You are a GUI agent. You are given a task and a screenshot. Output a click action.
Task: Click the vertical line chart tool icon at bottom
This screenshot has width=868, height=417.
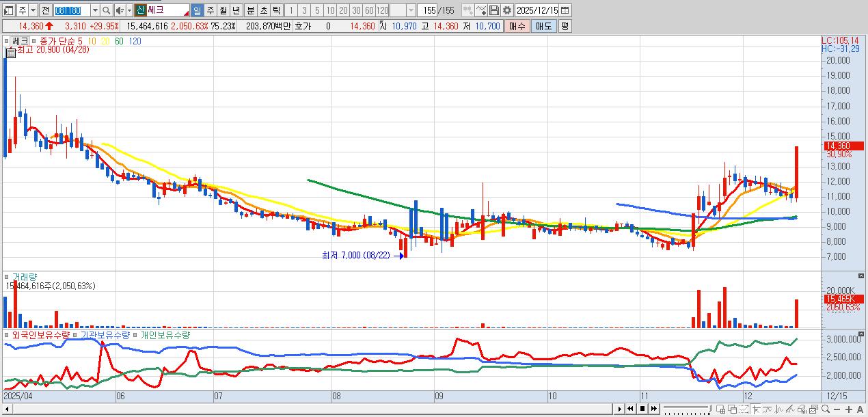pos(778,409)
